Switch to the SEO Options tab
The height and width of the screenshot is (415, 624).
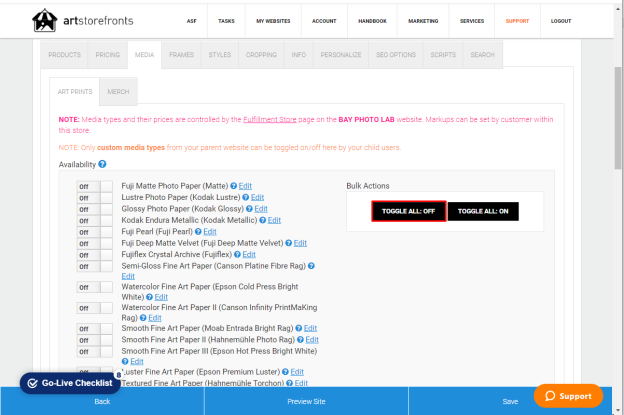point(396,55)
